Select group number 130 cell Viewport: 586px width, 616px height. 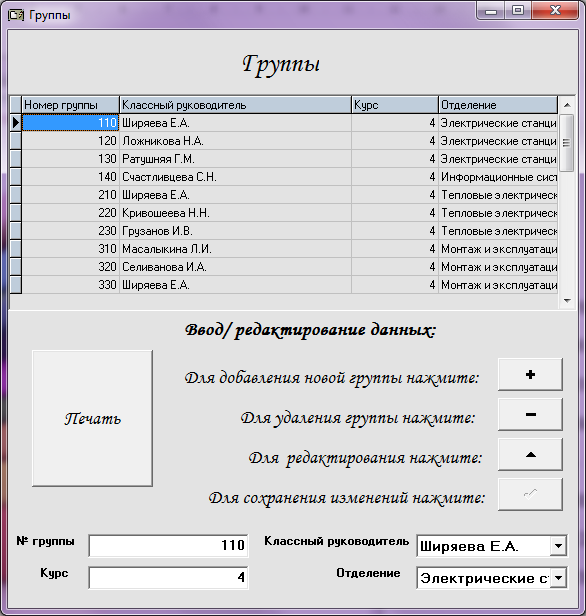tap(70, 159)
